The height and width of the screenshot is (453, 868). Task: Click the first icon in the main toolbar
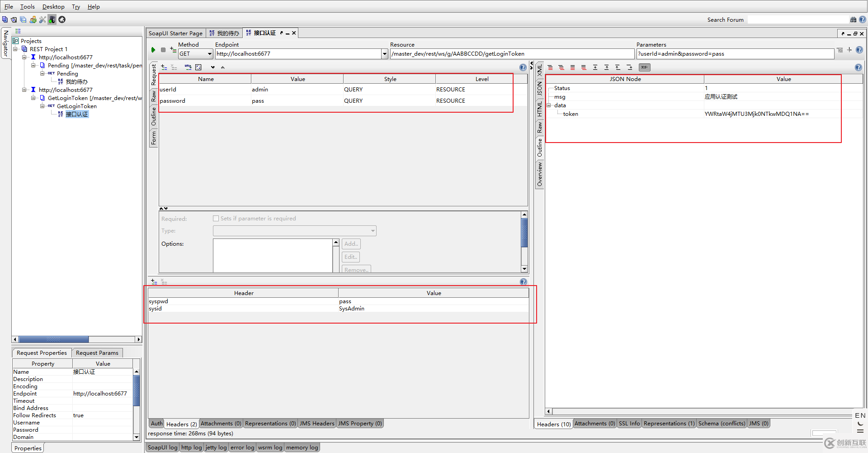click(5, 19)
